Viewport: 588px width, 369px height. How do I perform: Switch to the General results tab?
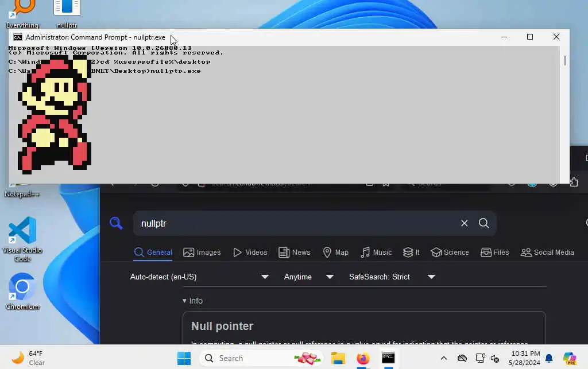[153, 253]
